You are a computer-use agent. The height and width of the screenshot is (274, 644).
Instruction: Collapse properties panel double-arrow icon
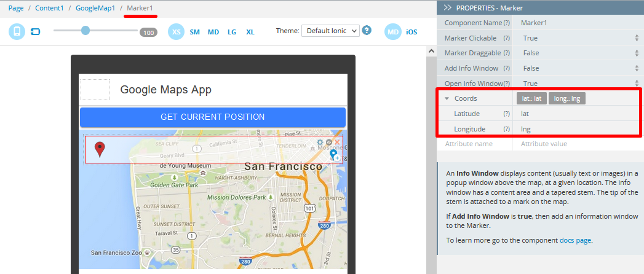coord(448,8)
